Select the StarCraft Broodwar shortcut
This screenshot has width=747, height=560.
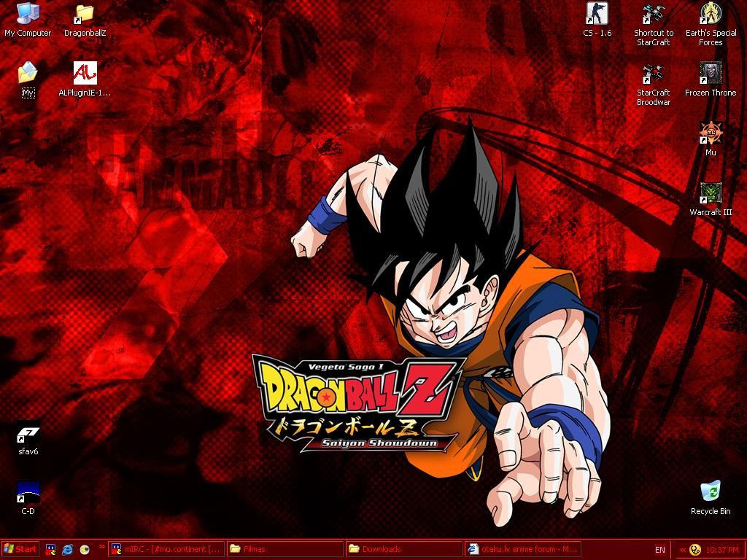click(654, 84)
